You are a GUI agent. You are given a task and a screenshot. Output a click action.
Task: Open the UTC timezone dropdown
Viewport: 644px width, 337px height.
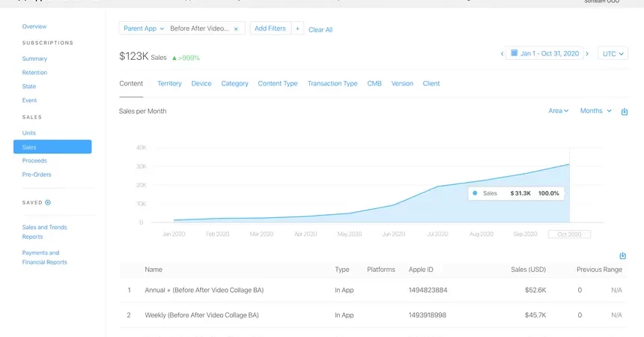coord(613,54)
